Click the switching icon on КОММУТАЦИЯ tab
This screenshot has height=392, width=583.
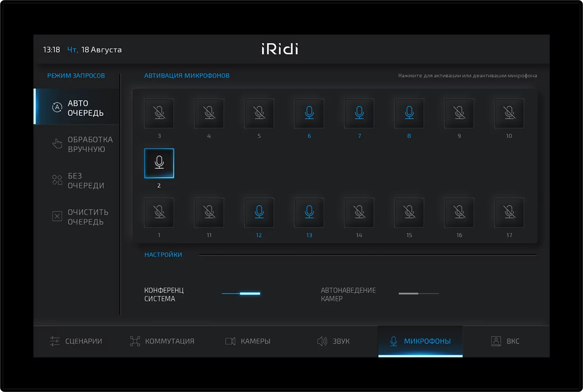coord(135,341)
